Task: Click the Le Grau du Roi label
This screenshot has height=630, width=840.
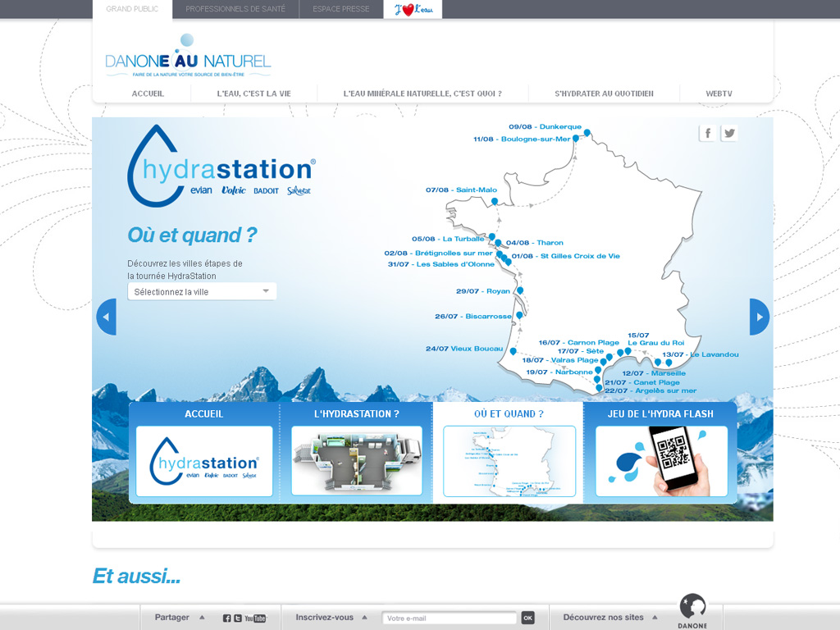Action: 655,343
